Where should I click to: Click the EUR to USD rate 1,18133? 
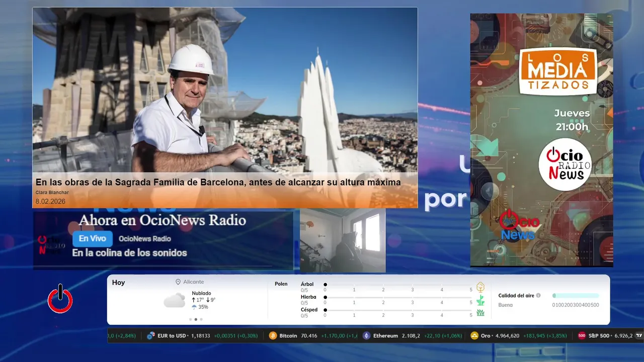[x=200, y=336]
